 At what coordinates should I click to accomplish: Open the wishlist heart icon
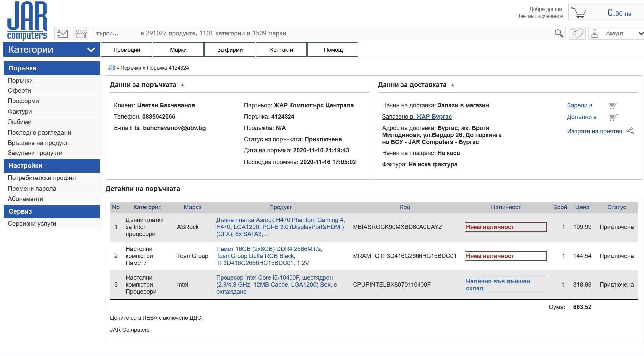(577, 33)
